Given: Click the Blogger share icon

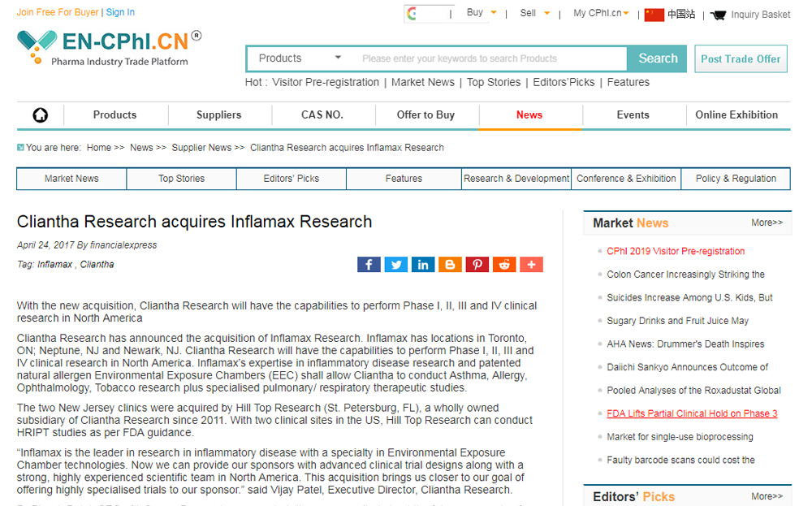Looking at the screenshot, I should [x=450, y=265].
